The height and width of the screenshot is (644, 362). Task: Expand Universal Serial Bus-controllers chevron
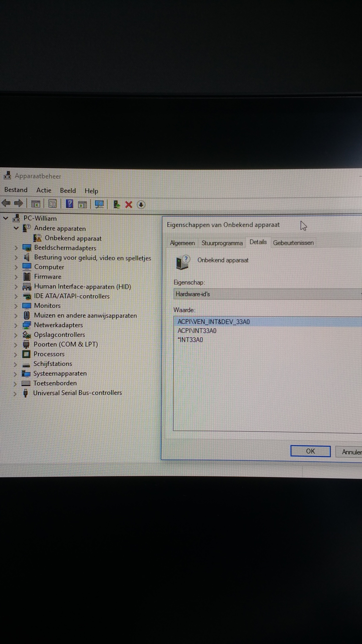coord(15,393)
